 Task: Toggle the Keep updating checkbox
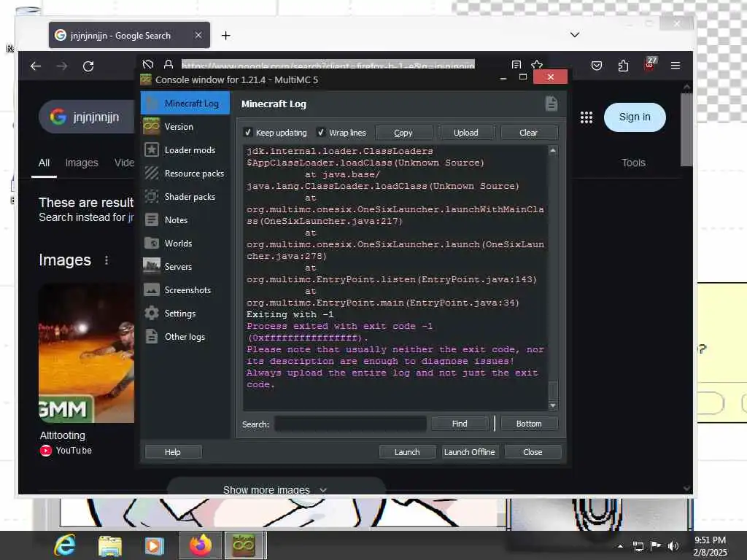coord(248,133)
